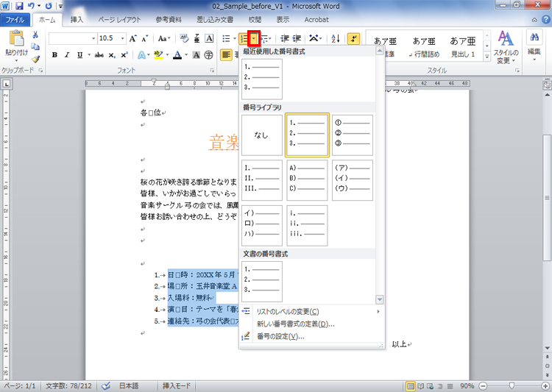
Task: Switch to the Acrobat tab
Action: coord(316,20)
